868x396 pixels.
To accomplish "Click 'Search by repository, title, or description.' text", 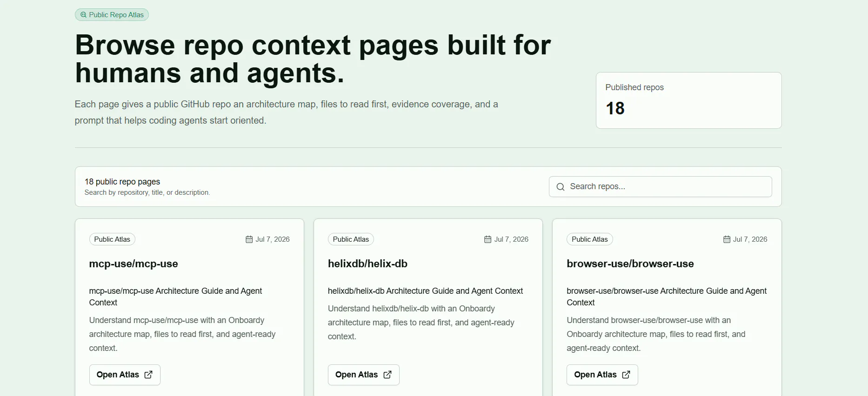I will [x=147, y=192].
